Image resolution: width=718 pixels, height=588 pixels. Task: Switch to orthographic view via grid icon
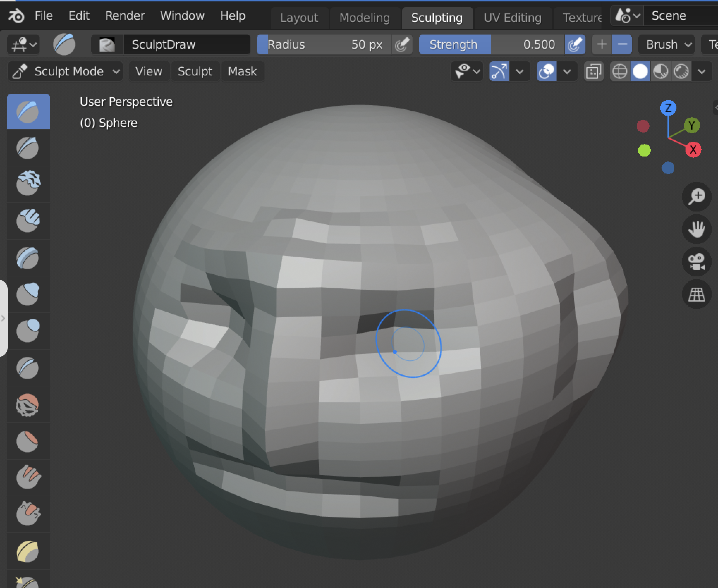coord(696,294)
